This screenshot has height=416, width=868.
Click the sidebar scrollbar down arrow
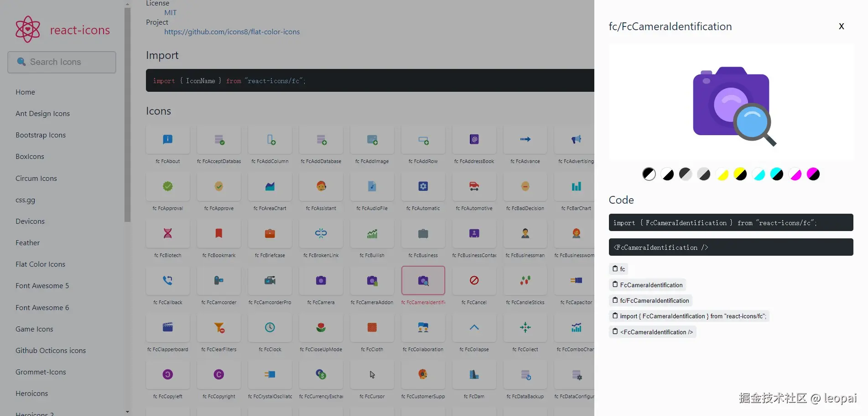(127, 412)
